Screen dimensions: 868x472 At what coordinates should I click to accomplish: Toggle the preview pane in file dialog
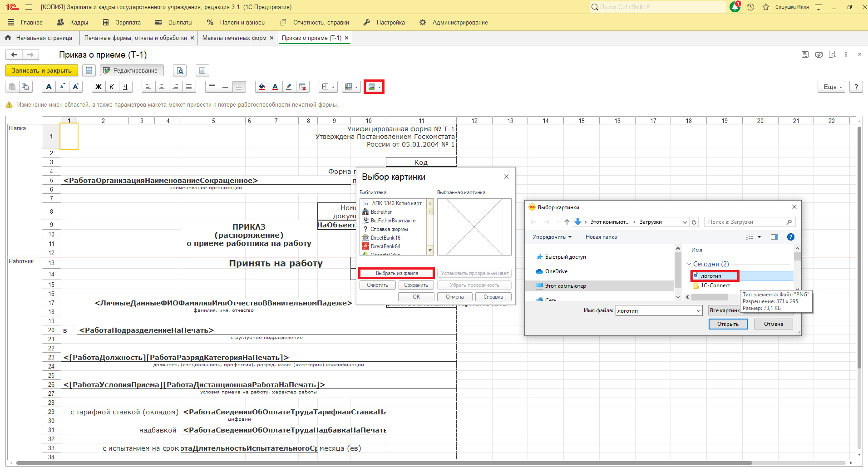coord(774,237)
